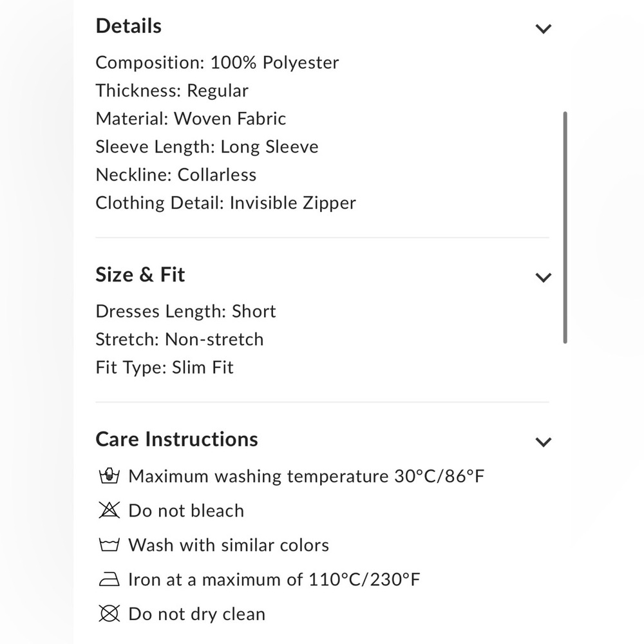The image size is (644, 644).
Task: Click the do not bleach icon
Action: click(109, 510)
